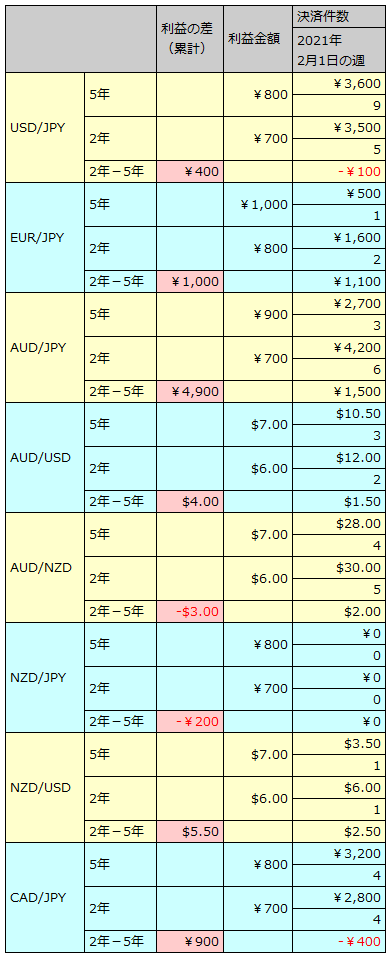The height and width of the screenshot is (958, 391).
Task: Click the USD/JPY currency pair cell
Action: (x=45, y=127)
